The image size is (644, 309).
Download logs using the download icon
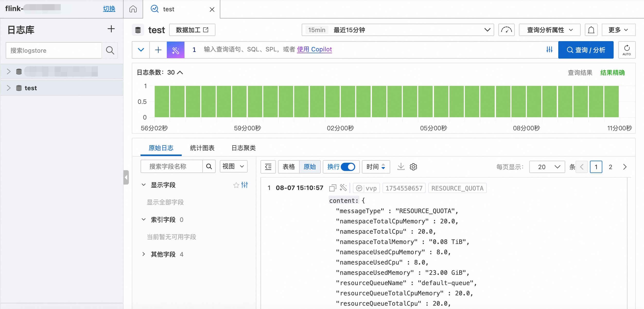401,167
